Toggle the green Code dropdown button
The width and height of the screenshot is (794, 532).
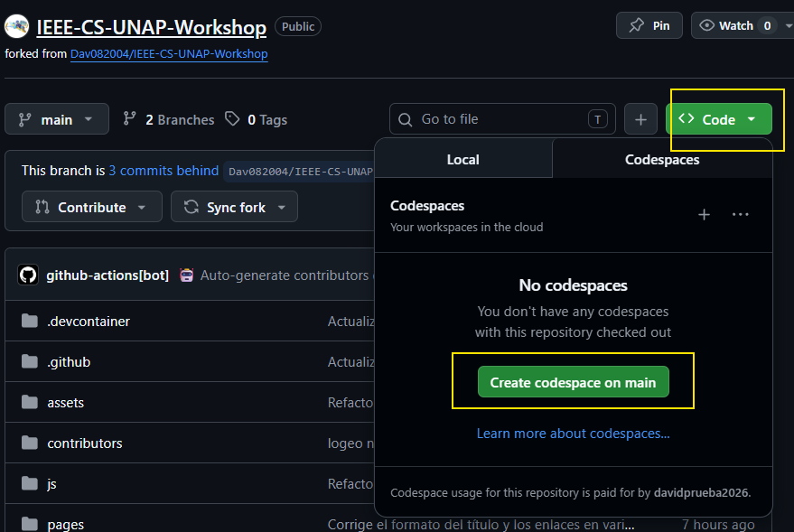pyautogui.click(x=718, y=119)
